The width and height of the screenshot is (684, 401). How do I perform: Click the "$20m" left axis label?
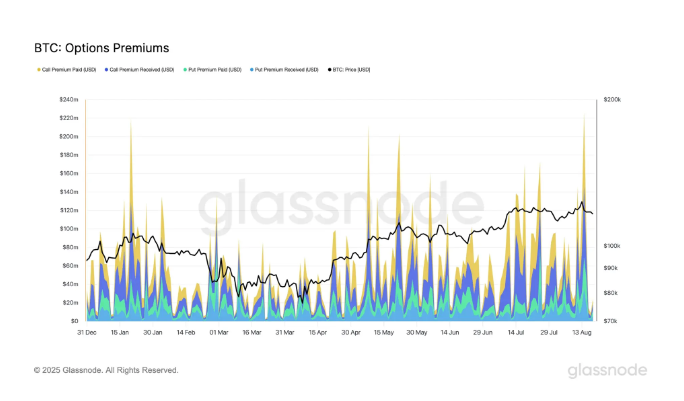[70, 302]
